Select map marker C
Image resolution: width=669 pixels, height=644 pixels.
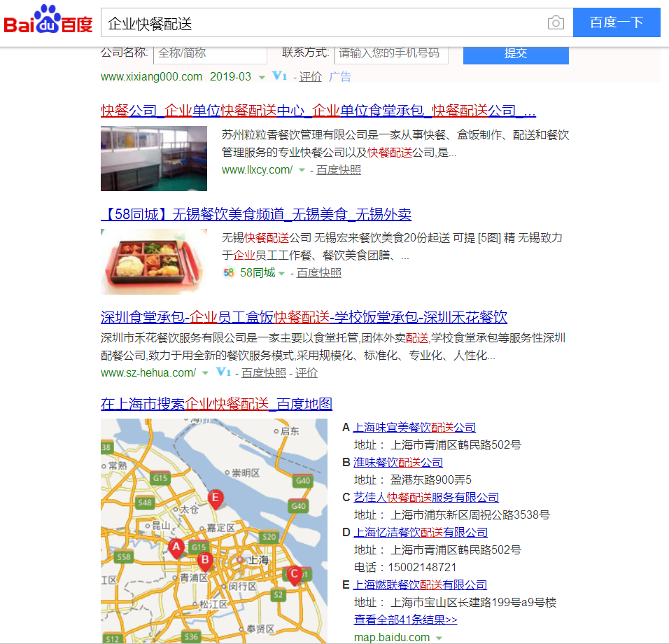[295, 575]
